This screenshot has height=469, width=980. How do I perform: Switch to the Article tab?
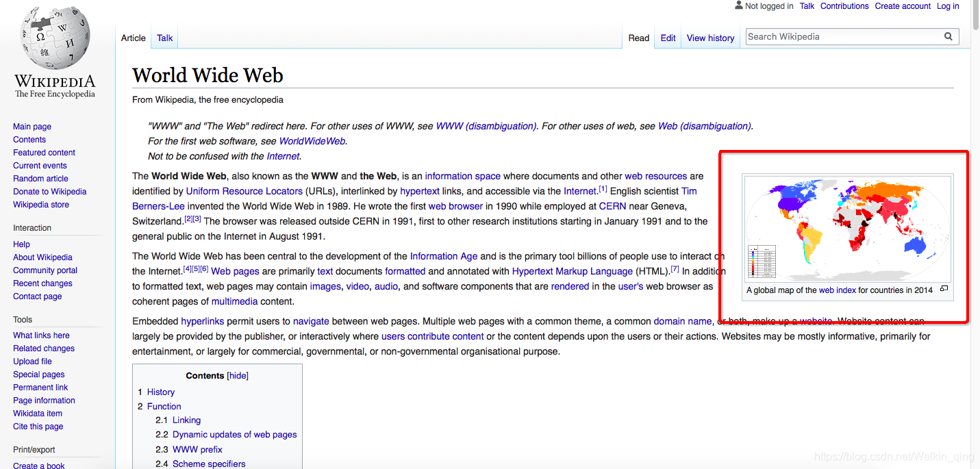134,38
